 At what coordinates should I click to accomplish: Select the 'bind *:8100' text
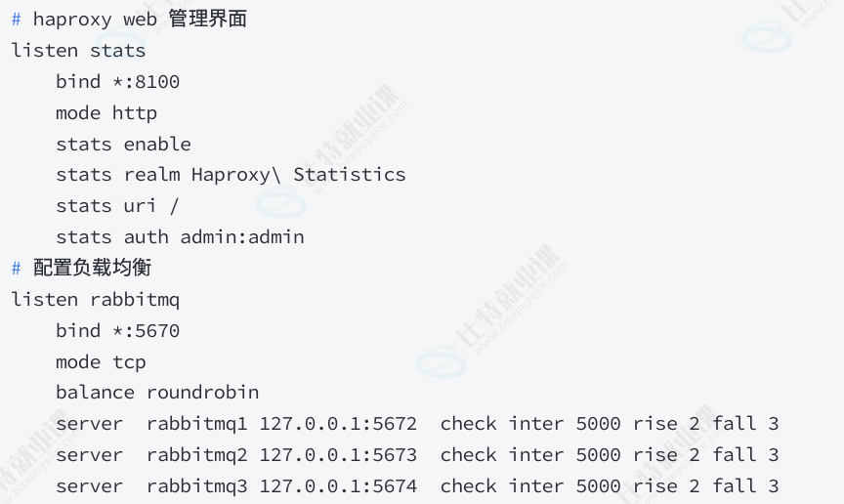coord(117,82)
